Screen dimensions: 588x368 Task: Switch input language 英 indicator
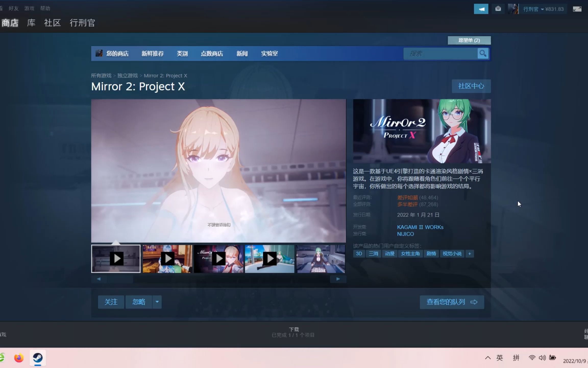pos(499,358)
